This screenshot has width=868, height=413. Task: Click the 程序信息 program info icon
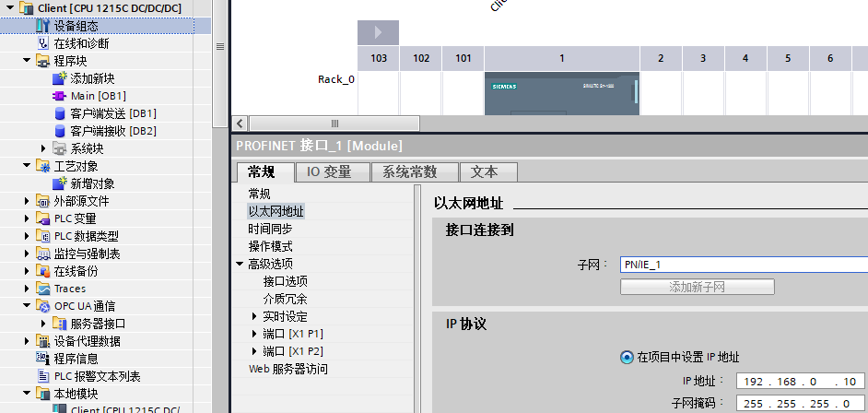point(43,359)
